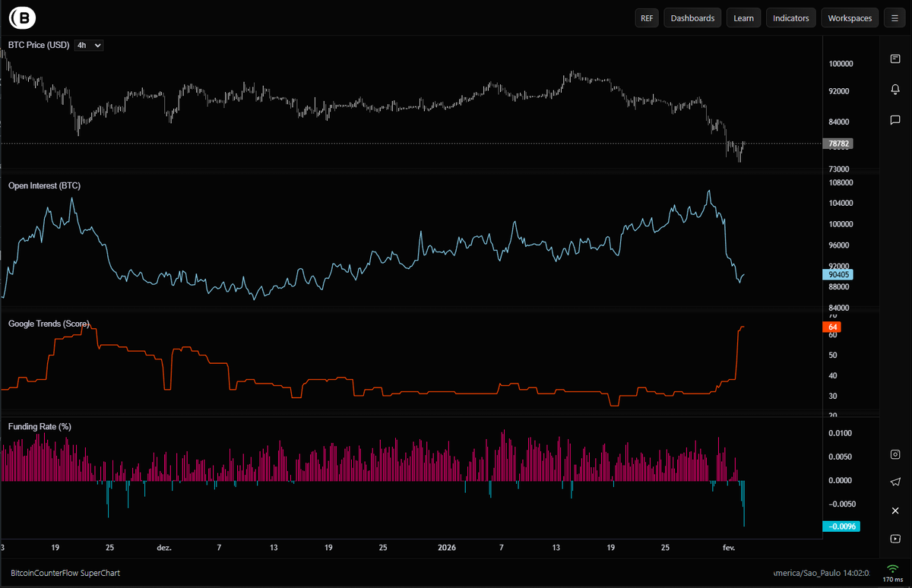The width and height of the screenshot is (912, 588).
Task: Open the Dashboards menu
Action: click(x=692, y=17)
